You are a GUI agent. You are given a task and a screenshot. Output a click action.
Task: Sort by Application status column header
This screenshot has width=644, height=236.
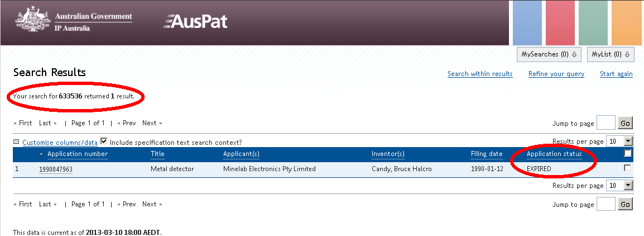click(554, 154)
